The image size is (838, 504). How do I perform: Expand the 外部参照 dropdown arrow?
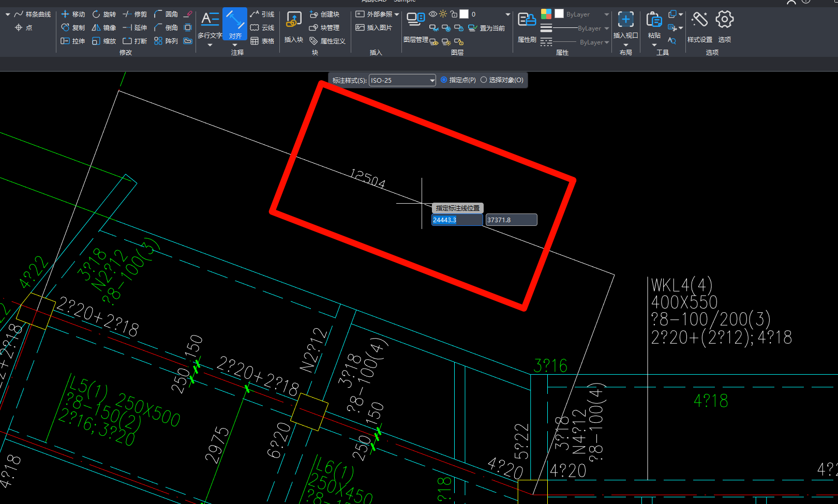[x=397, y=14]
